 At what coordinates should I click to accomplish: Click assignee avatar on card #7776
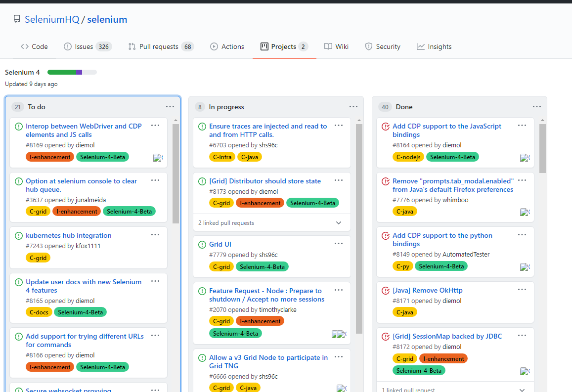point(525,212)
